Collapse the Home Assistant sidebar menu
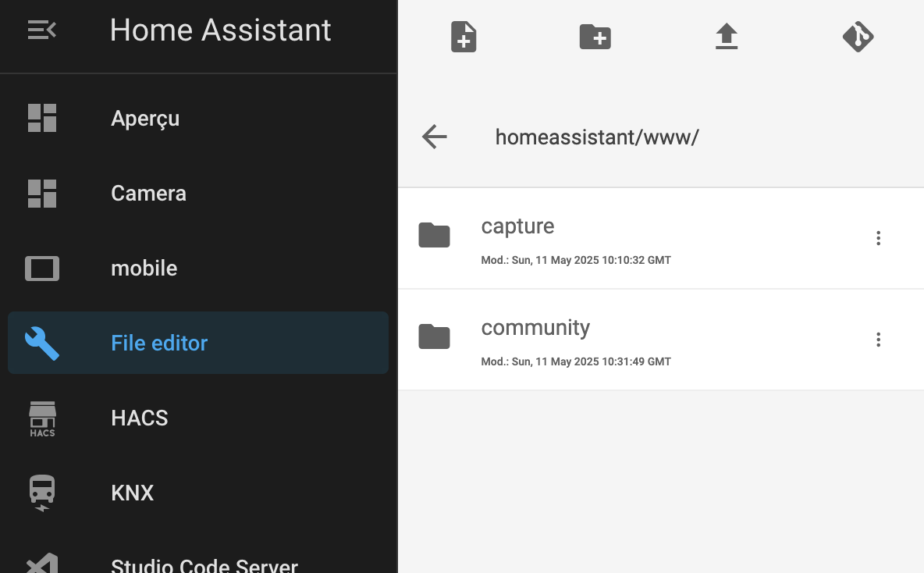The image size is (924, 573). click(x=42, y=30)
